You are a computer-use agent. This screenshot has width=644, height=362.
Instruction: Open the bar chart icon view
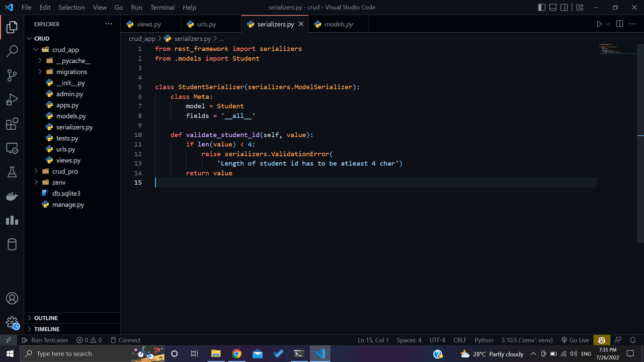[x=12, y=220]
